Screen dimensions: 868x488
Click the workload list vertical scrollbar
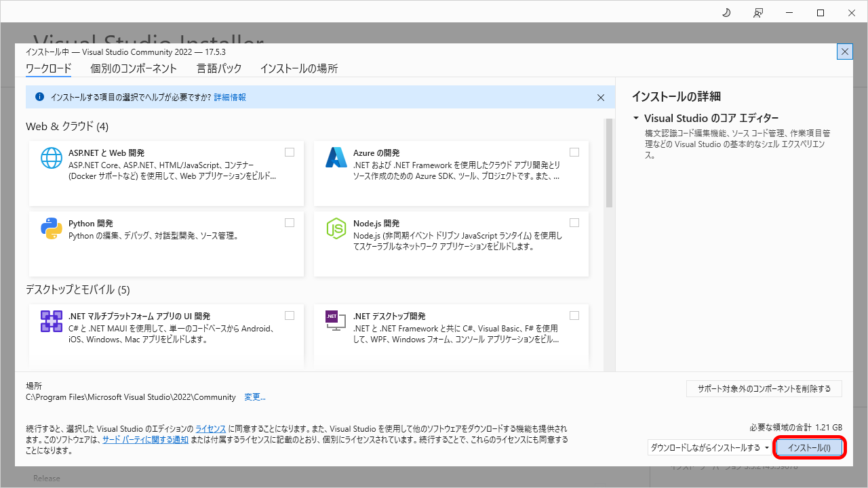coord(609,163)
